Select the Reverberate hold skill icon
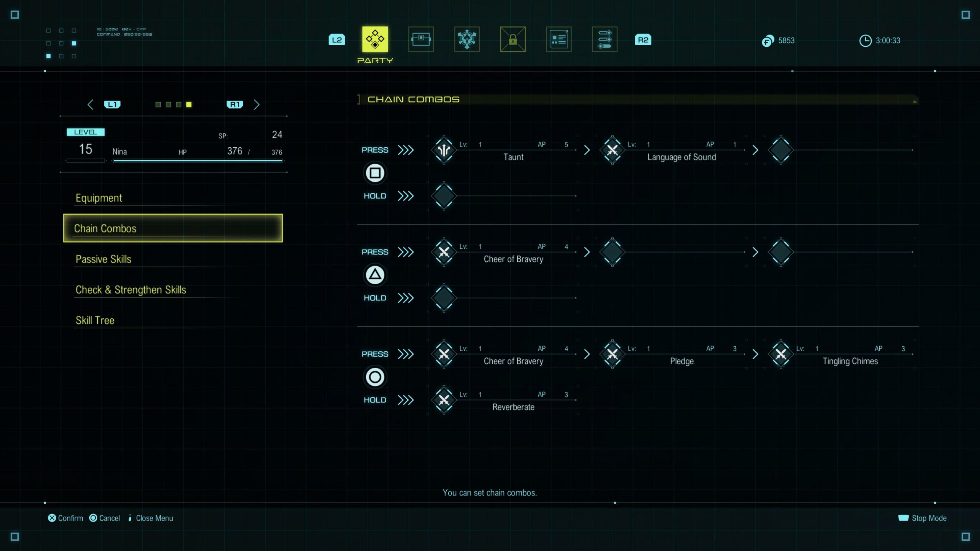 click(444, 400)
